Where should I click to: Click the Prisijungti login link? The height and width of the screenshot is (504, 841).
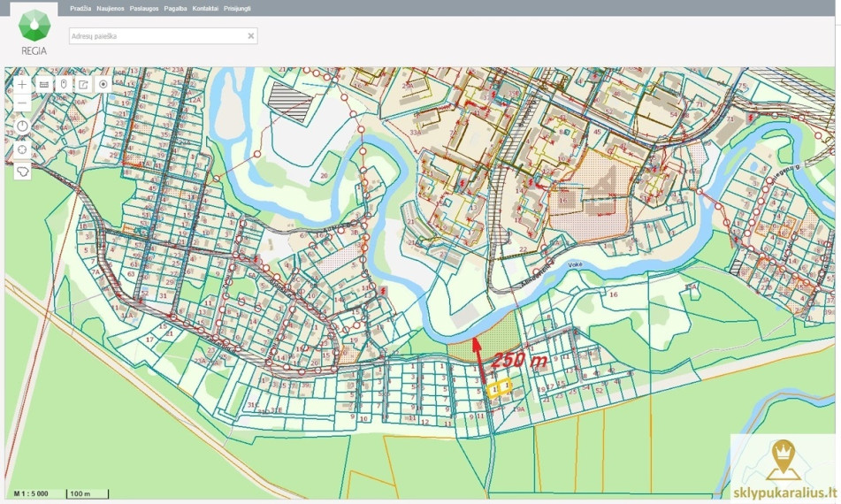tap(237, 9)
